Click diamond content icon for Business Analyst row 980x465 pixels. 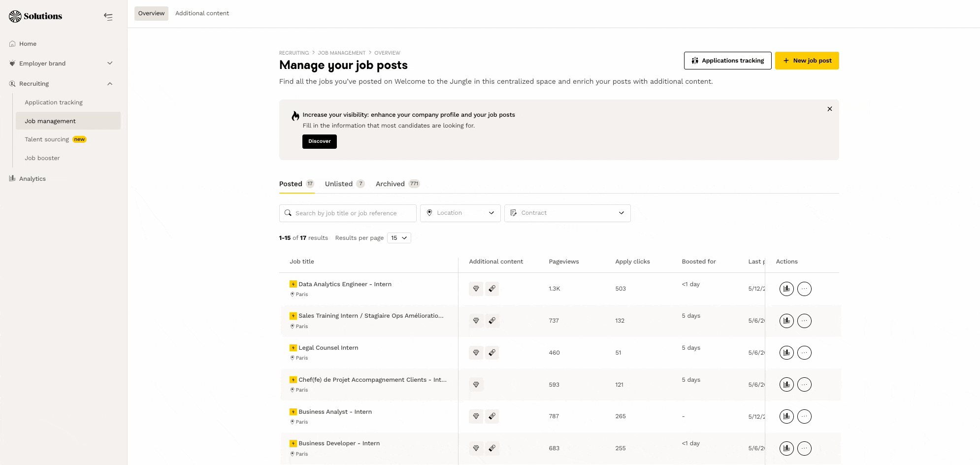tap(476, 416)
